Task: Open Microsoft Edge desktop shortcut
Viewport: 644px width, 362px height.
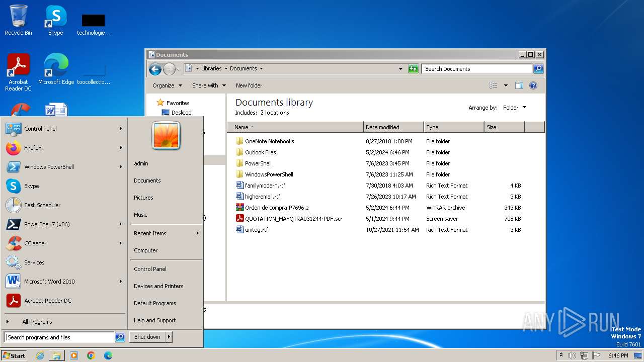Action: [x=56, y=69]
